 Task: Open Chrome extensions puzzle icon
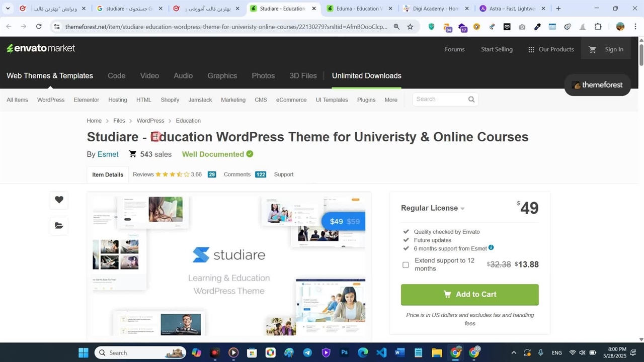(x=598, y=27)
